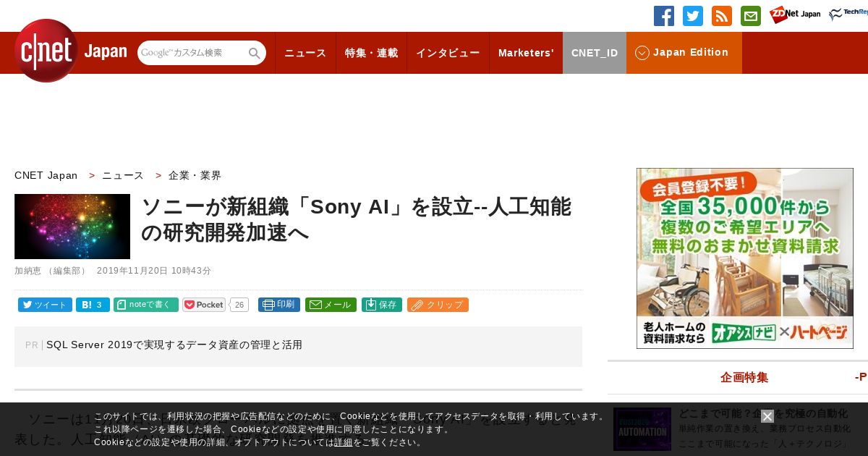The height and width of the screenshot is (456, 868).
Task: Select the 企画特集 tab
Action: click(x=744, y=377)
